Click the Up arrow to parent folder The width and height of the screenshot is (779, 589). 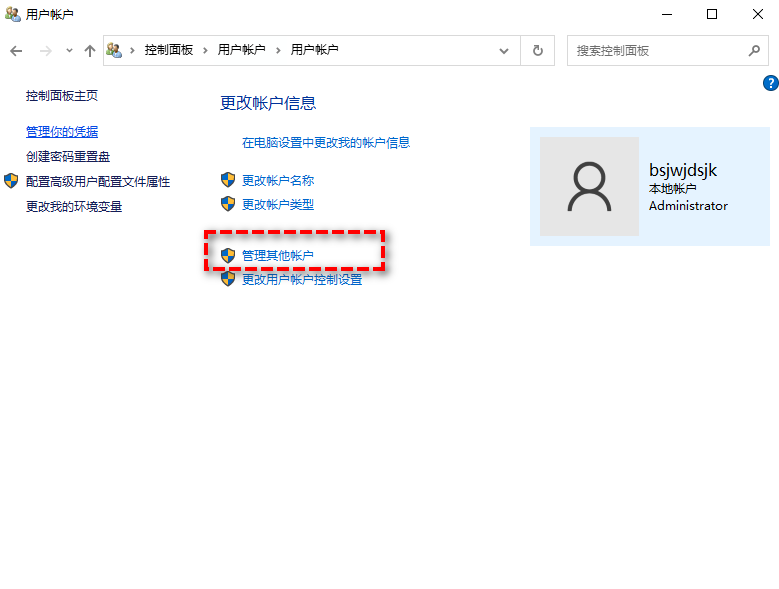(x=90, y=50)
